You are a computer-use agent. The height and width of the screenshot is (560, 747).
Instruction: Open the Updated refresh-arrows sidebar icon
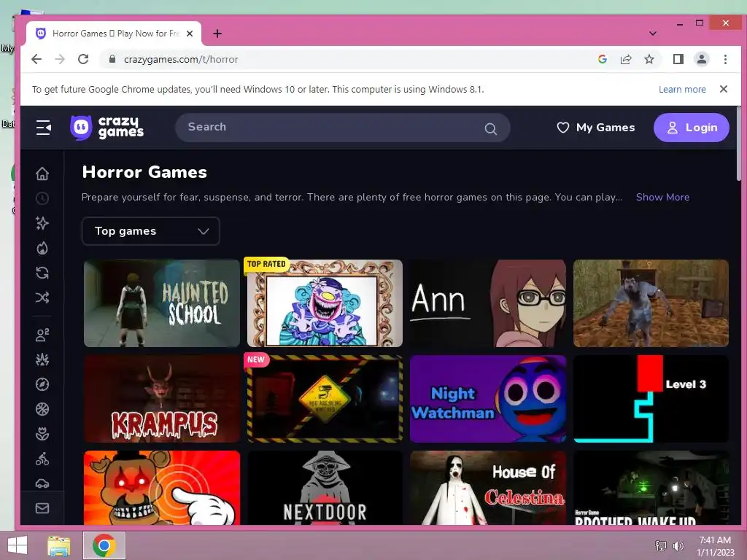point(42,273)
